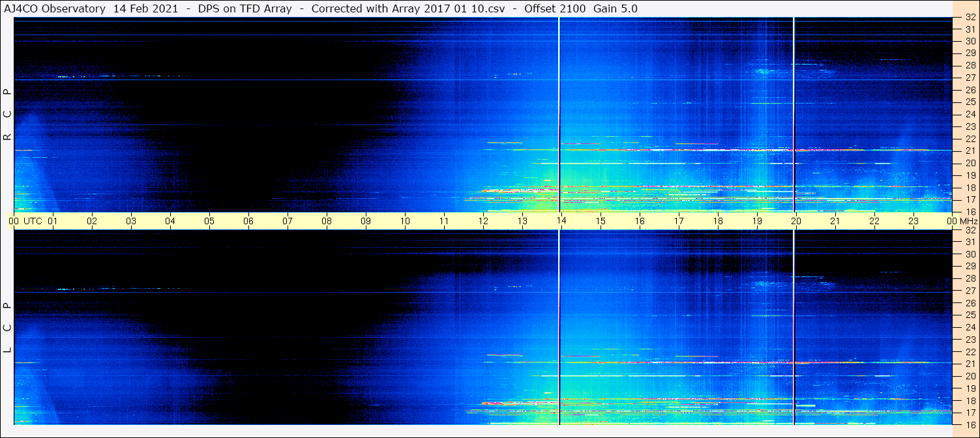The image size is (980, 438).
Task: Click the 23 MHz label of the RCP panel
Action: pos(970,126)
